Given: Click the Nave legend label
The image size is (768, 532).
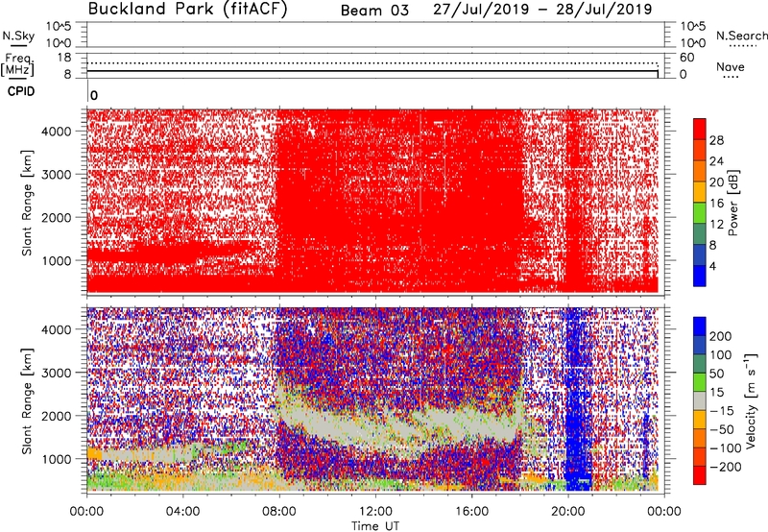Looking at the screenshot, I should click(x=731, y=66).
